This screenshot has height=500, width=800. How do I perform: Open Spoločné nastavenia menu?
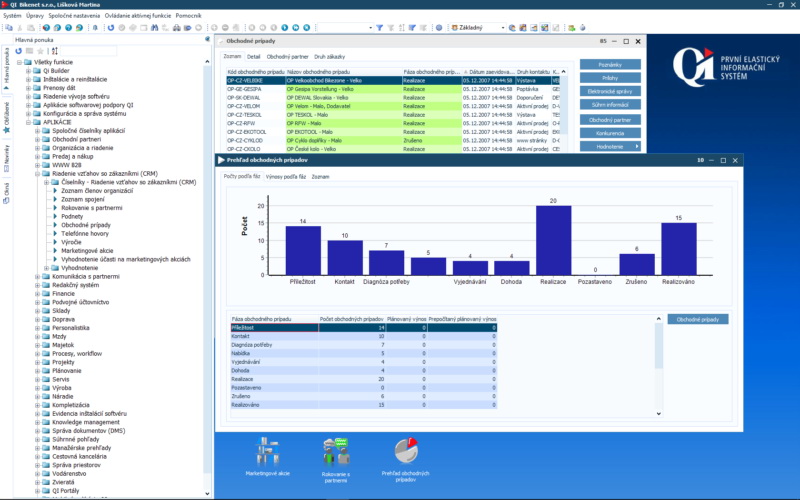tap(74, 16)
